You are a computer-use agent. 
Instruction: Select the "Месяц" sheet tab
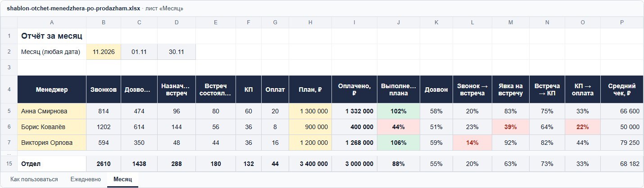[122, 179]
